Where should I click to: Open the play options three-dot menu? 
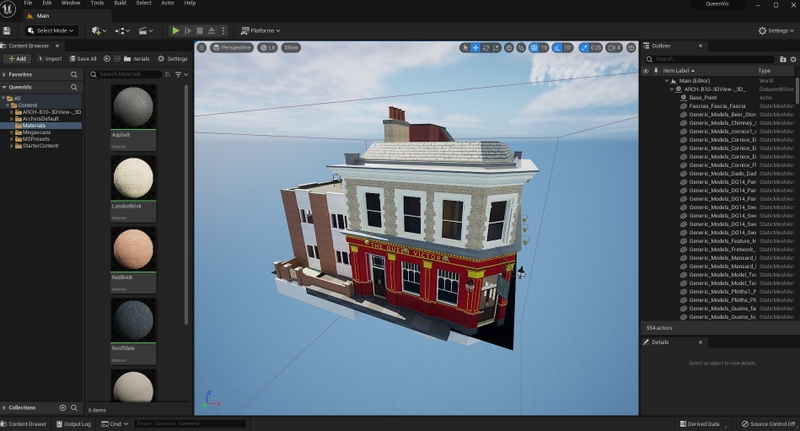point(223,31)
